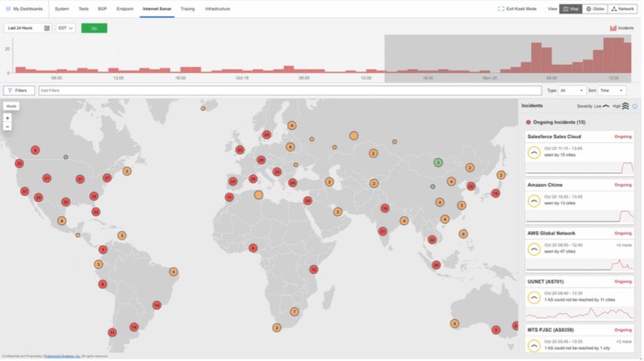
Task: Click the calendar icon beside Last 24 Hours
Action: (x=47, y=28)
